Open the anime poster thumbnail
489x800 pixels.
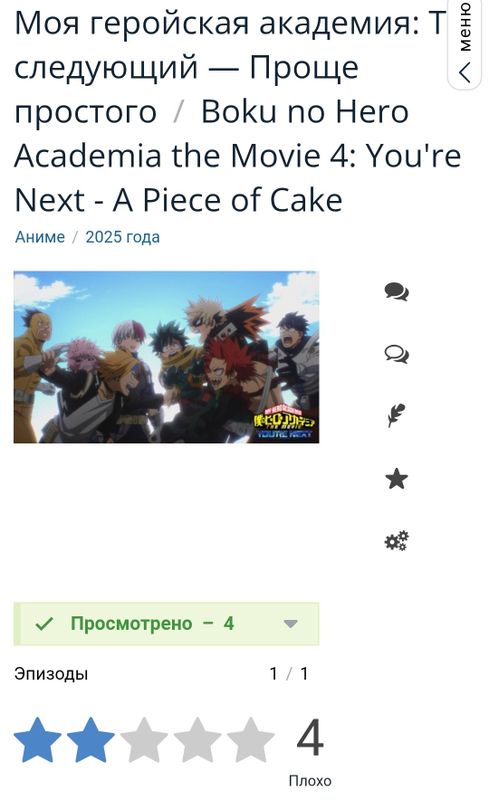pyautogui.click(x=166, y=357)
